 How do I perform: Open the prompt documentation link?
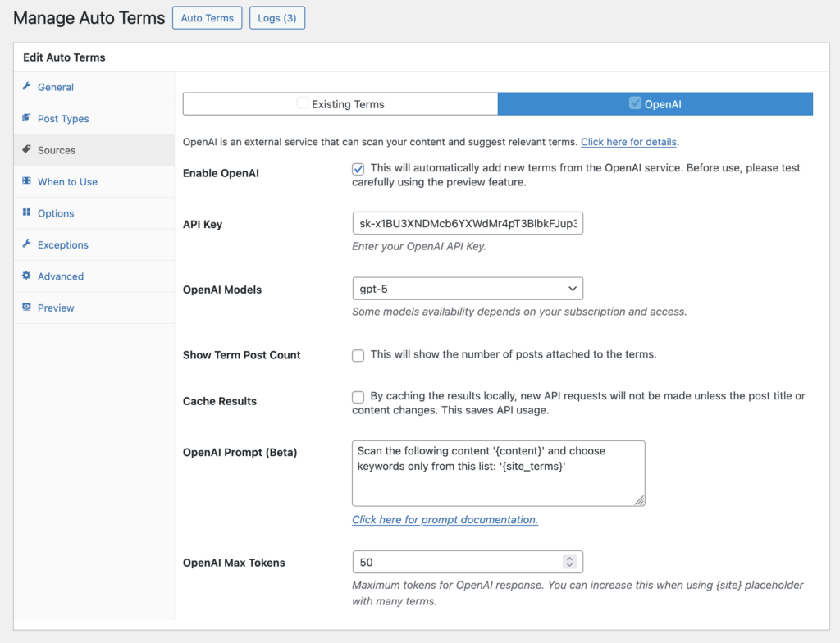click(x=445, y=520)
